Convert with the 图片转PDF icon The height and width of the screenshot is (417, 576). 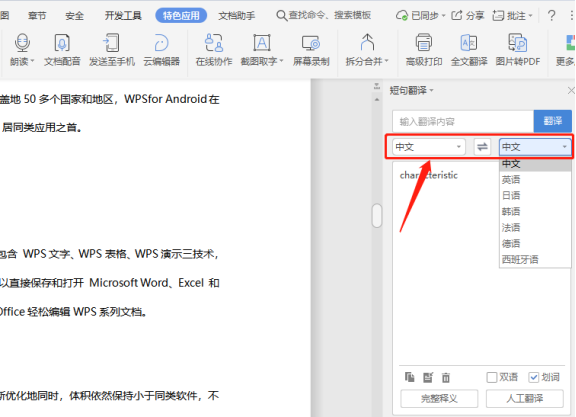tap(518, 43)
